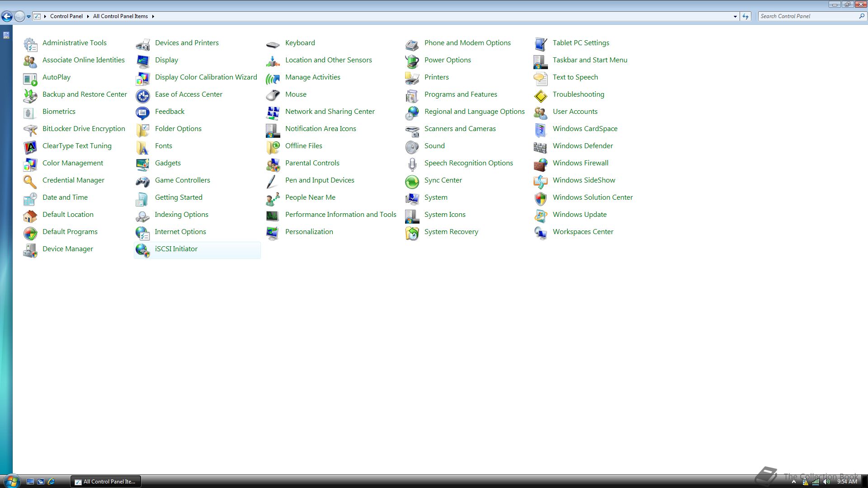Open the Sound speaker icon
Viewport: 868px width, 488px height.
412,147
